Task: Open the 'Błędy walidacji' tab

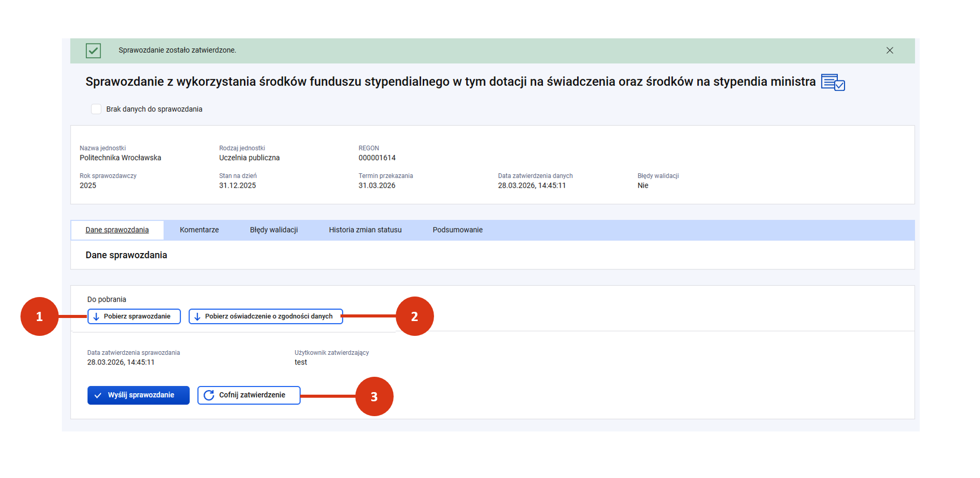Action: [274, 230]
